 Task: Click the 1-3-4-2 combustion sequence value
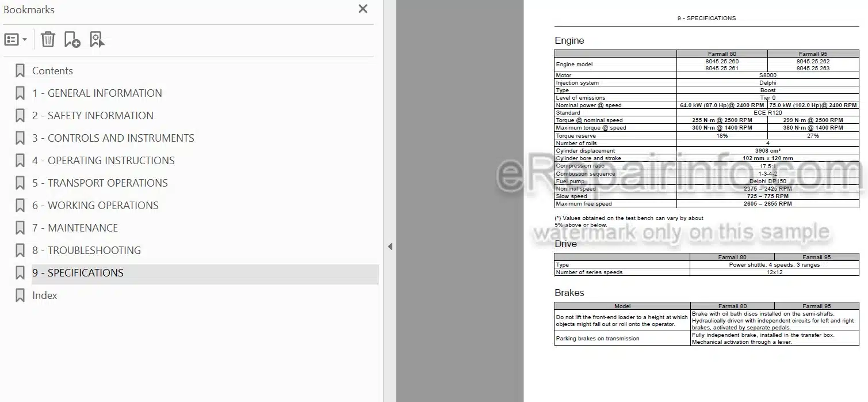[767, 174]
